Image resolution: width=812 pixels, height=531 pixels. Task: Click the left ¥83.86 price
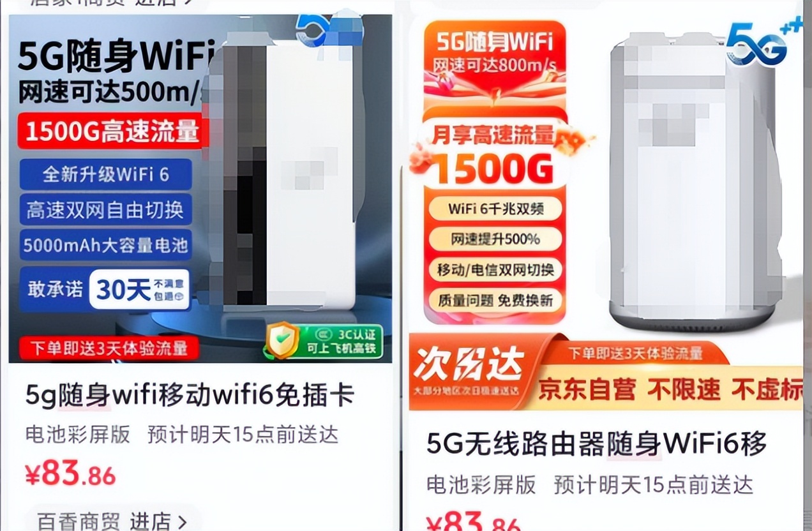point(70,474)
